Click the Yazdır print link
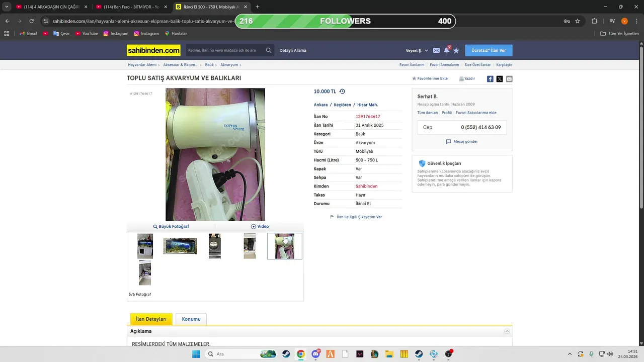644x362 pixels. [x=467, y=78]
